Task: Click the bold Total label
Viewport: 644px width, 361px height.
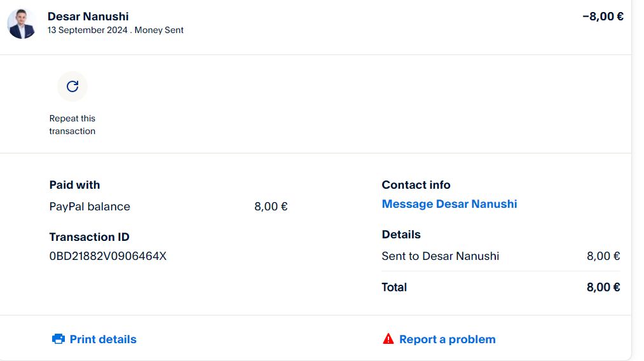Action: click(x=394, y=287)
